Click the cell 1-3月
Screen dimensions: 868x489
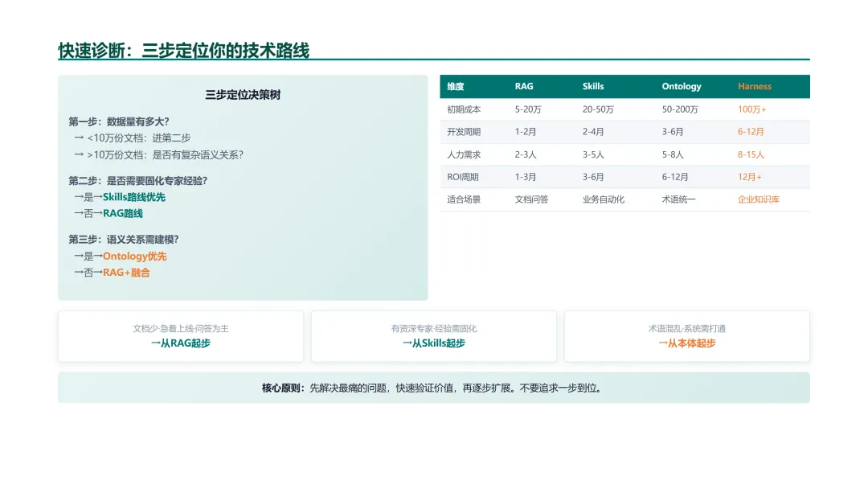point(526,177)
